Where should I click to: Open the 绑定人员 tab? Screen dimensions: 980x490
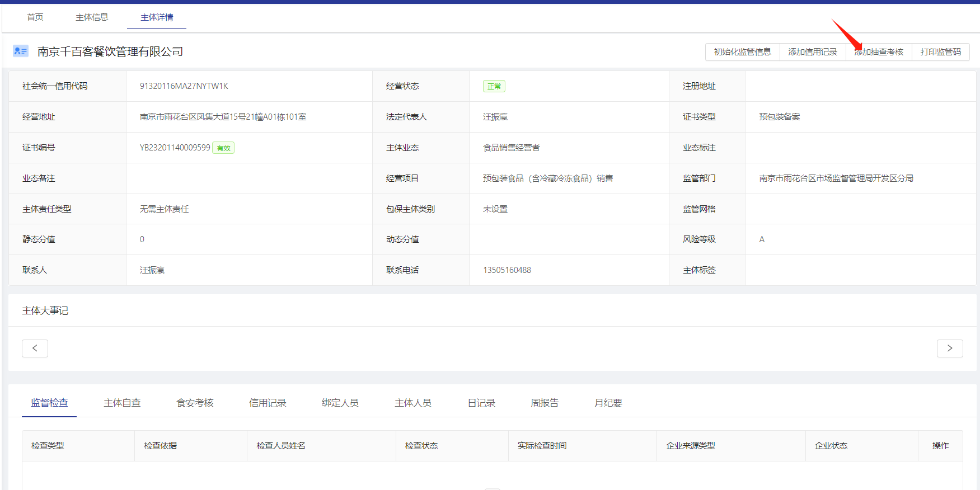tap(340, 403)
